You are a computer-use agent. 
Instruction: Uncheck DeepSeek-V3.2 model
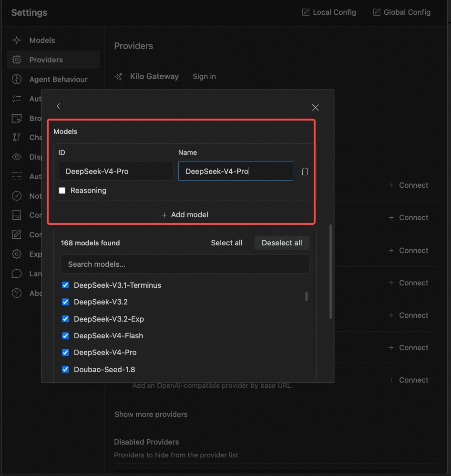[x=65, y=302]
